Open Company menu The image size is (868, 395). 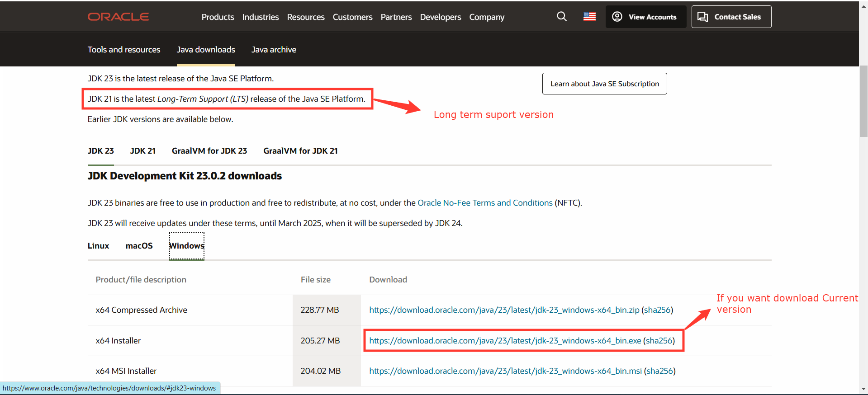click(x=487, y=17)
